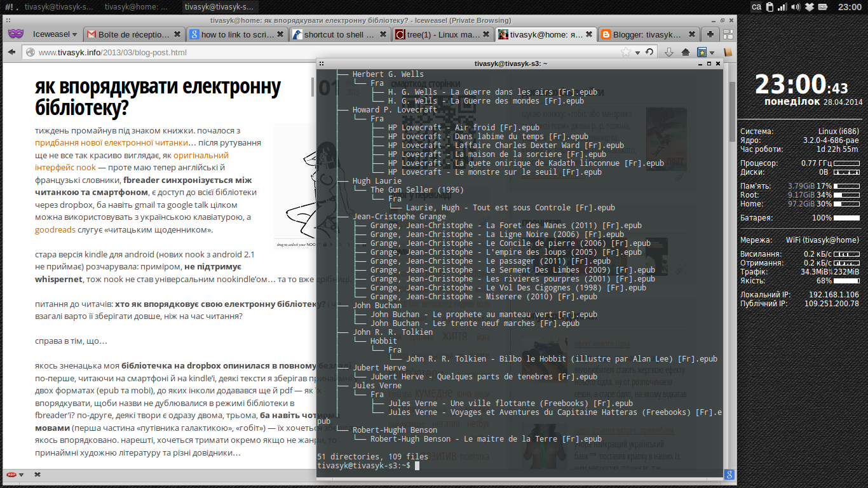The width and height of the screenshot is (868, 488).
Task: Click the Conky public IP 109.251.200.78
Action: 831,304
